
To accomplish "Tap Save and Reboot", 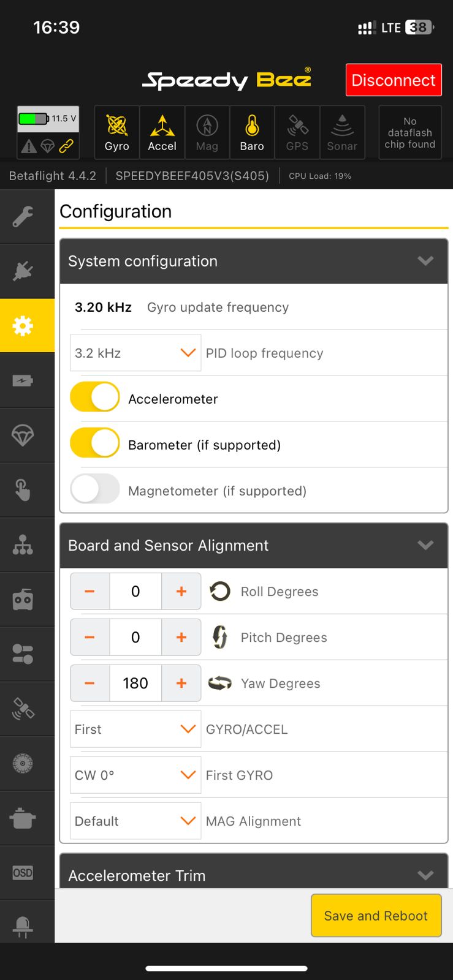I will click(376, 916).
